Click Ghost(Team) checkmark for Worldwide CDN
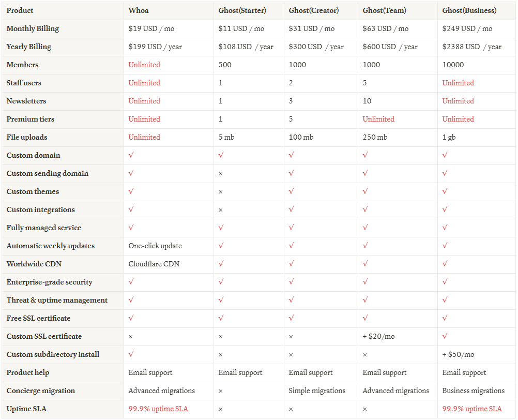 365,264
